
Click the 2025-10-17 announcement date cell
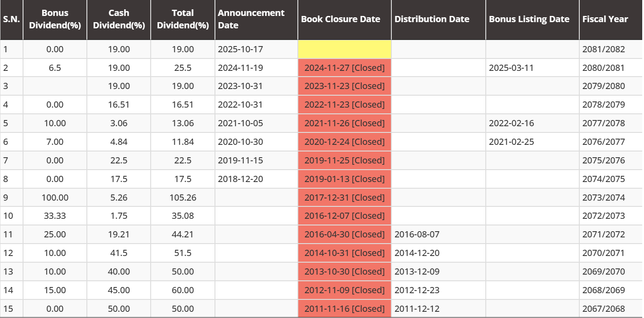240,49
